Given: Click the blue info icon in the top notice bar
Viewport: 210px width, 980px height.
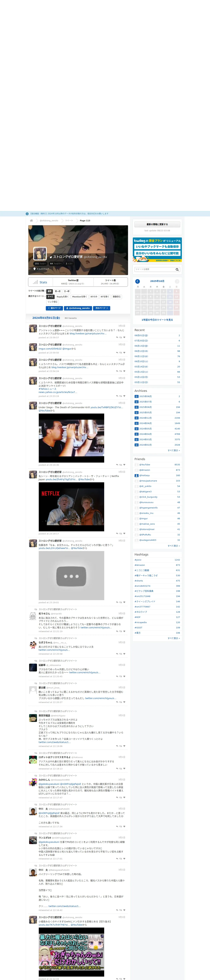Looking at the screenshot, I should pyautogui.click(x=27, y=214).
